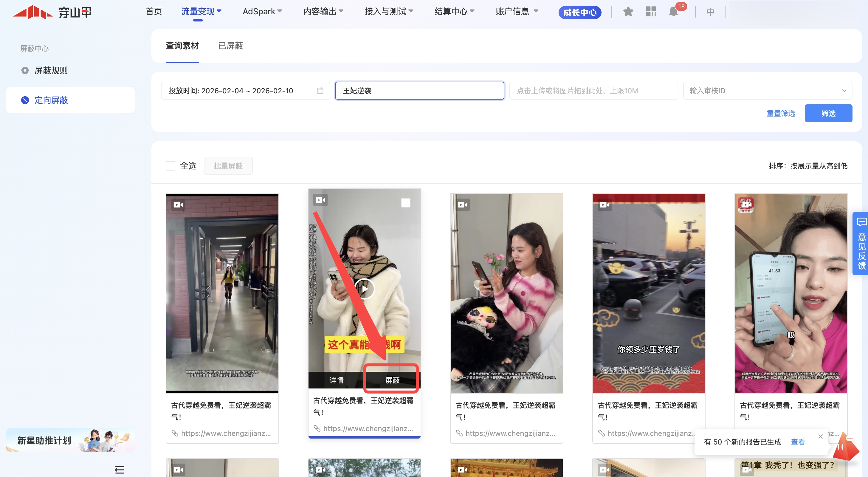Expand the 流量变现 menu dropdown
Image resolution: width=868 pixels, height=477 pixels.
(201, 12)
